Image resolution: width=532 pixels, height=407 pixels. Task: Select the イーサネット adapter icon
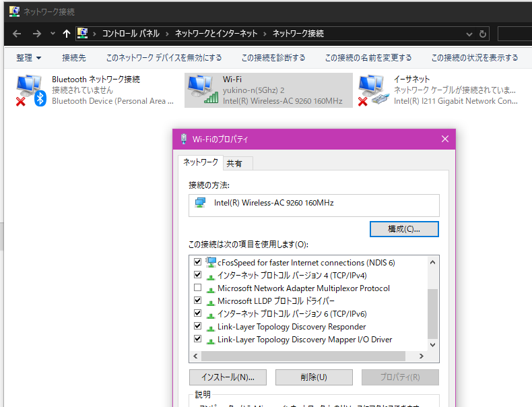point(373,90)
